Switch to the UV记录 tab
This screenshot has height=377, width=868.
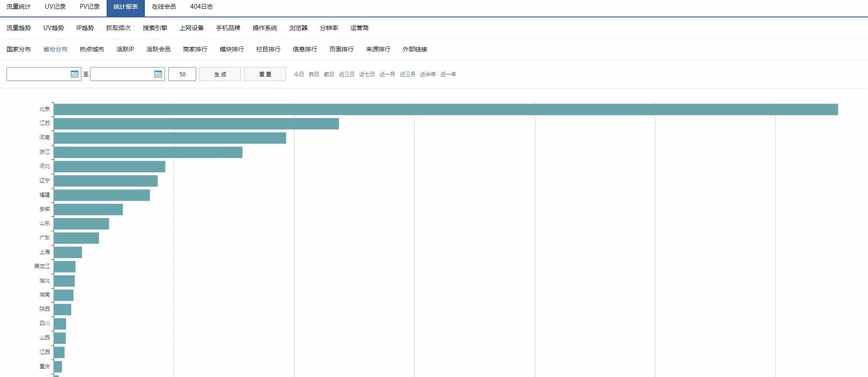coord(55,7)
